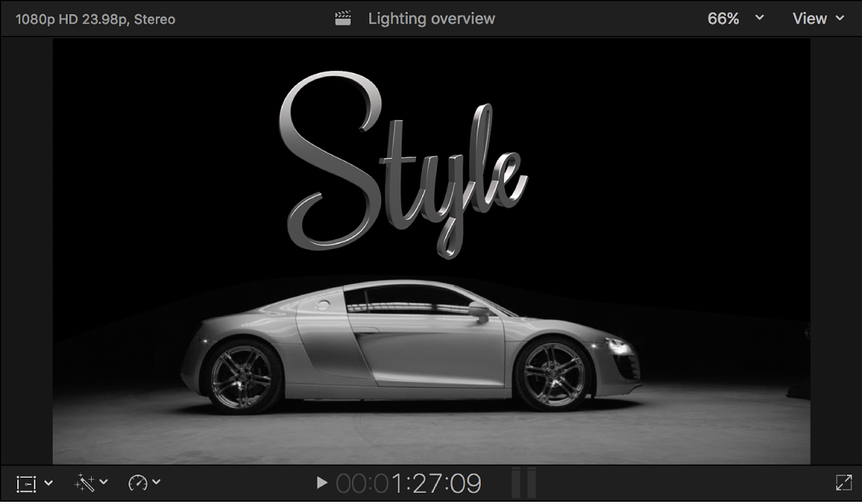Open the View dropdown menu
The height and width of the screenshot is (504, 862).
click(x=818, y=18)
